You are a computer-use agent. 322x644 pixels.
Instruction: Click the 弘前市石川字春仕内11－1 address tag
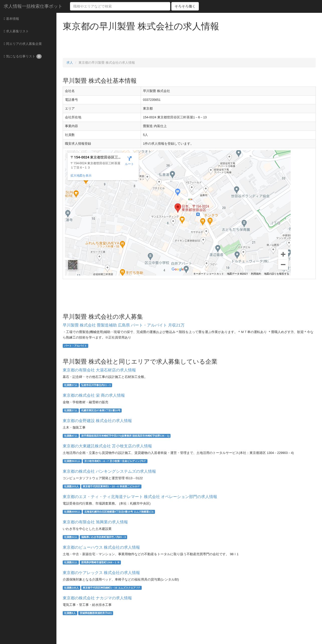pyautogui.click(x=96, y=385)
